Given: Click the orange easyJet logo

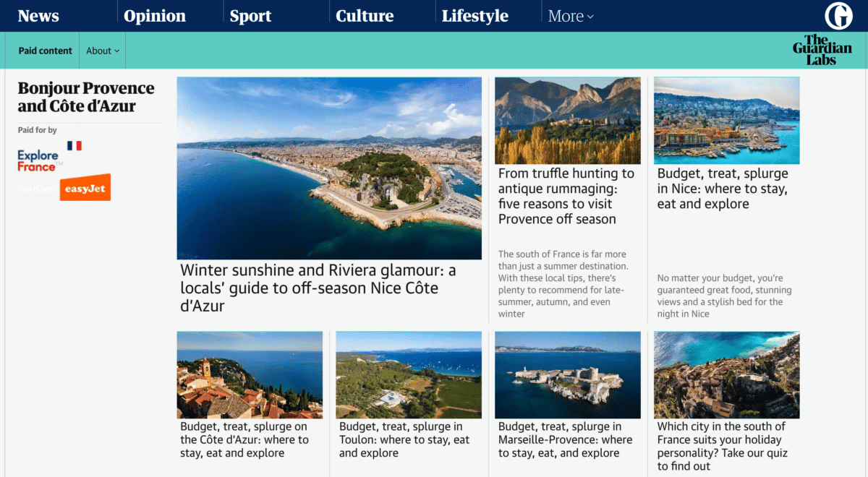Looking at the screenshot, I should tap(85, 188).
